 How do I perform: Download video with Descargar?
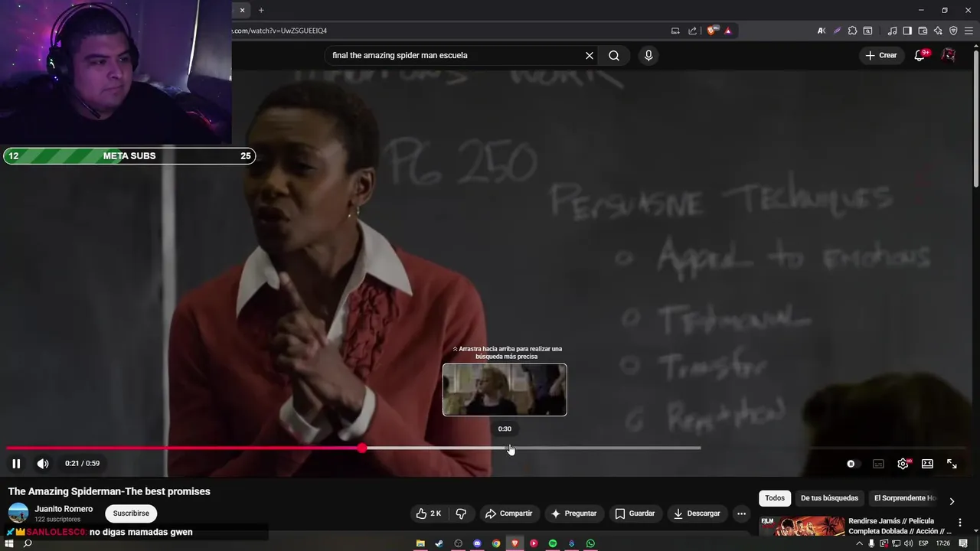tap(697, 514)
